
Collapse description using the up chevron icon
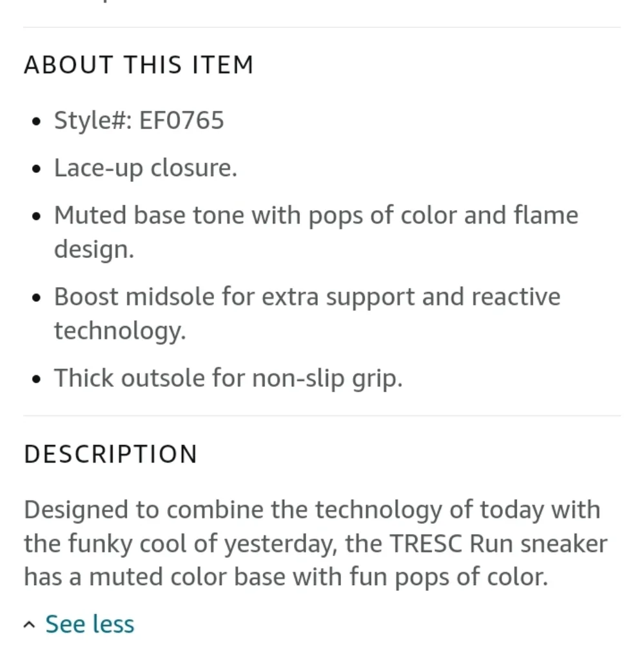tap(29, 625)
